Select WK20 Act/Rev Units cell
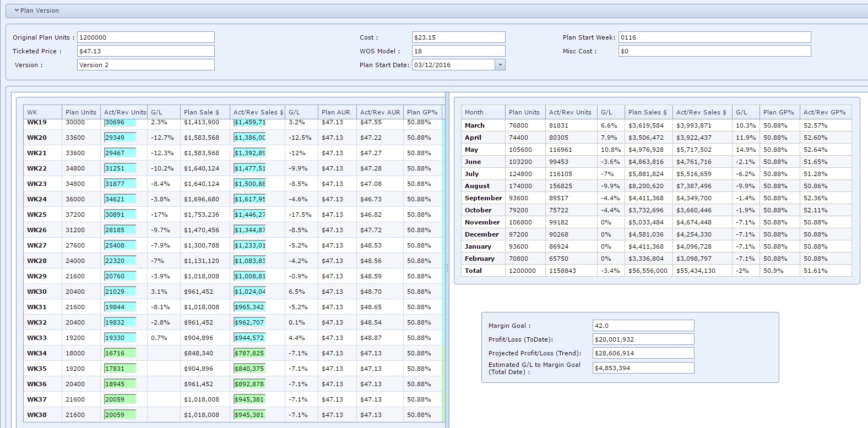This screenshot has width=868, height=428. point(120,138)
